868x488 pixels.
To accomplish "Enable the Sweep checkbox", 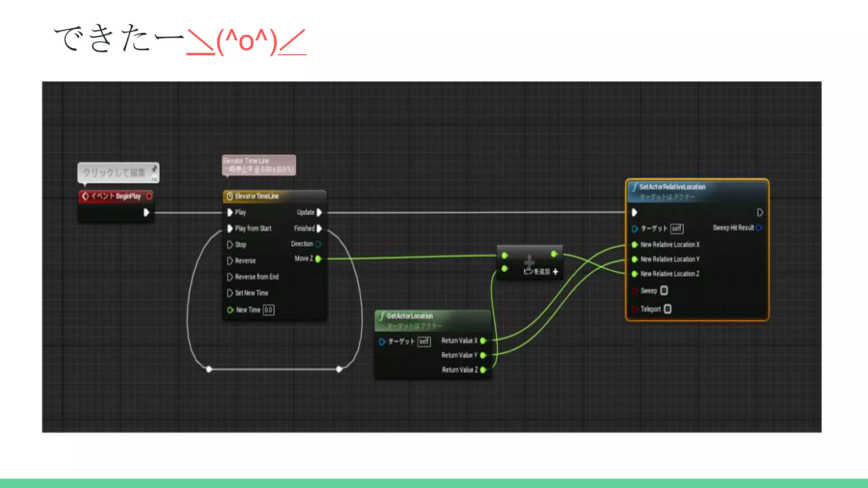I will [664, 291].
